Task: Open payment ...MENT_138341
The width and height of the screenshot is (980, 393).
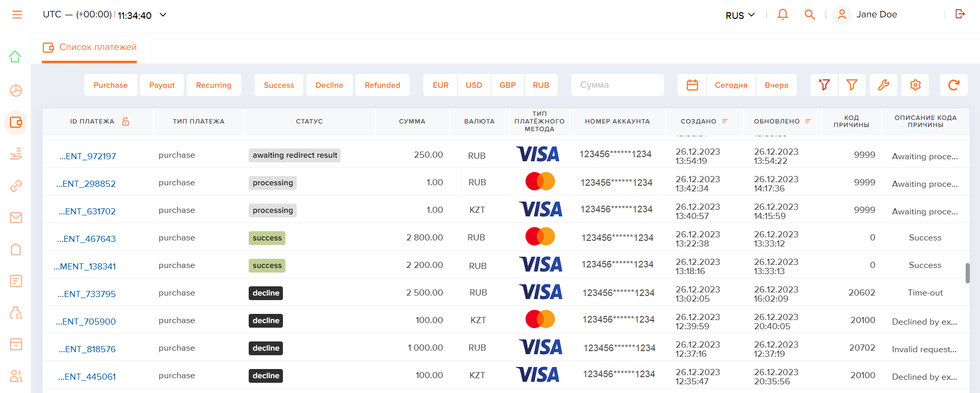Action: tap(85, 266)
